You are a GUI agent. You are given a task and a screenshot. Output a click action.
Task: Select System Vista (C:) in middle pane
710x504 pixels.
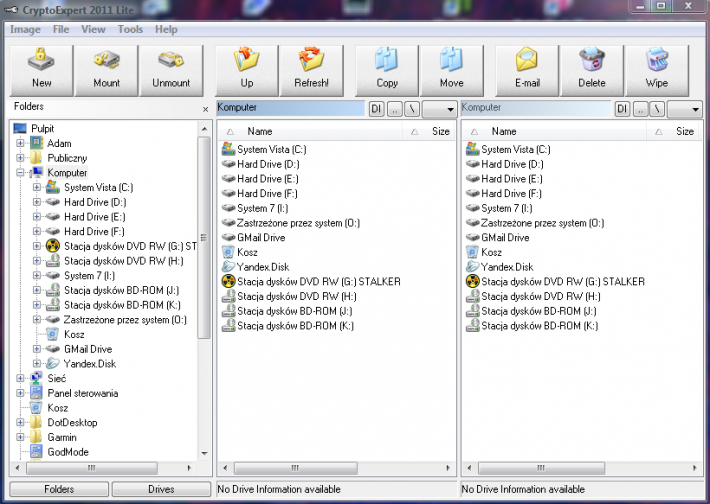click(264, 149)
